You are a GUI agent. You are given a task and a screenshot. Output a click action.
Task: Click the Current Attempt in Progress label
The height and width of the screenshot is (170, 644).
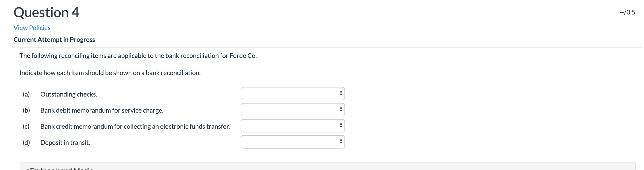click(54, 39)
